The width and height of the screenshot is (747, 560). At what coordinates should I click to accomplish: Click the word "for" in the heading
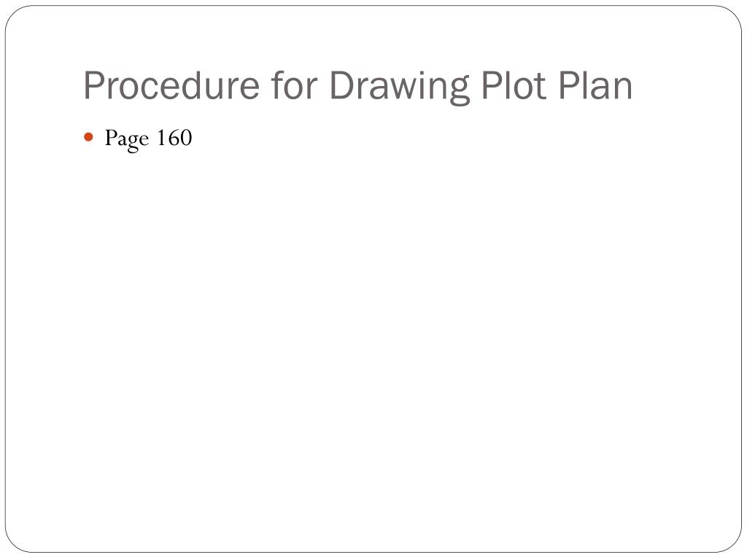(295, 86)
